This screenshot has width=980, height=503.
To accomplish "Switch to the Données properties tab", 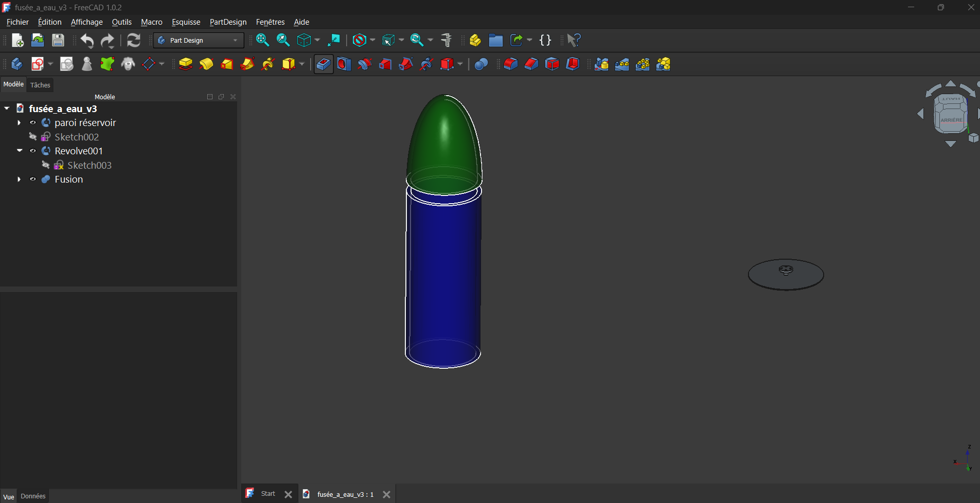I will pyautogui.click(x=33, y=496).
